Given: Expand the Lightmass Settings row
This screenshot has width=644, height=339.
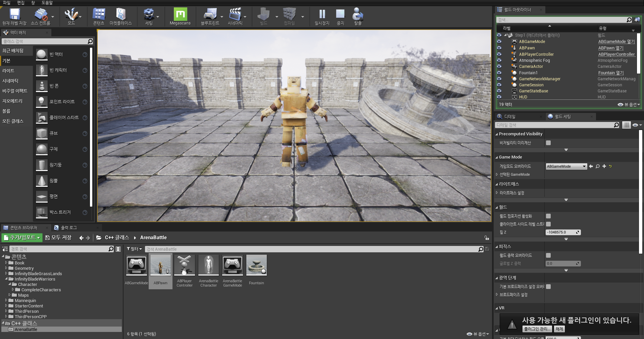Looking at the screenshot, I should (x=497, y=193).
